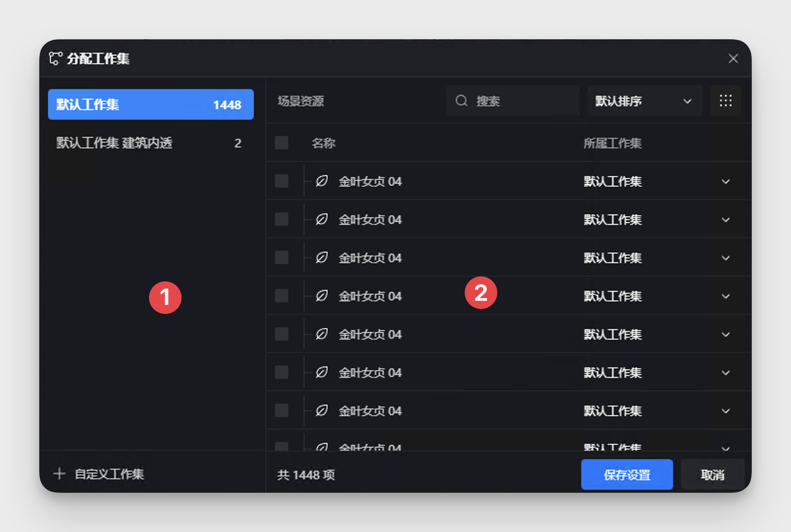The height and width of the screenshot is (532, 791).
Task: Expand the workset dropdown chevron in the second row
Action: pyautogui.click(x=725, y=220)
